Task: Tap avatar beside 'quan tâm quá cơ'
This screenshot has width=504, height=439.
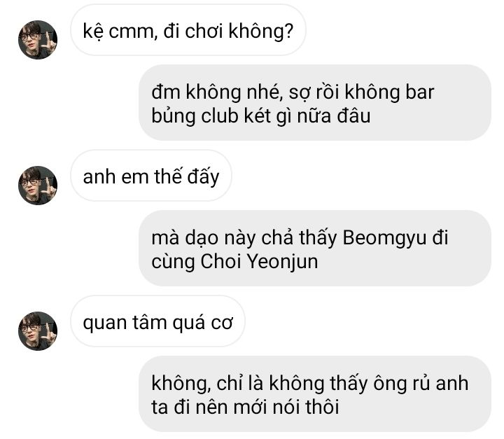Action: coord(38,331)
